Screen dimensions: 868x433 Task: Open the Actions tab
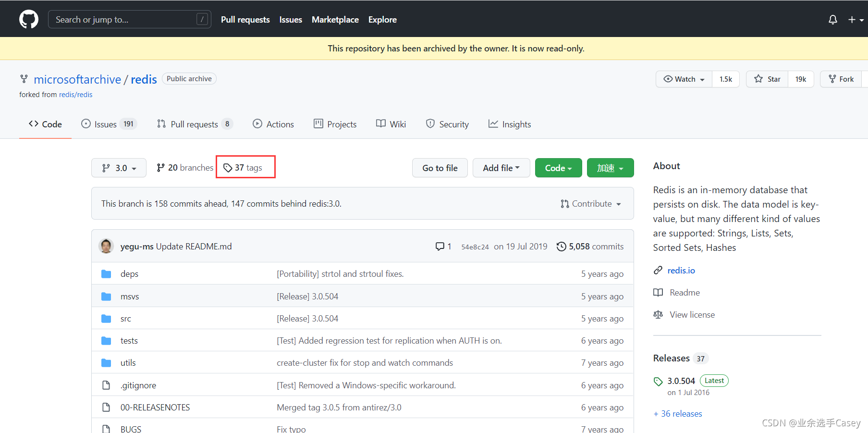point(273,124)
